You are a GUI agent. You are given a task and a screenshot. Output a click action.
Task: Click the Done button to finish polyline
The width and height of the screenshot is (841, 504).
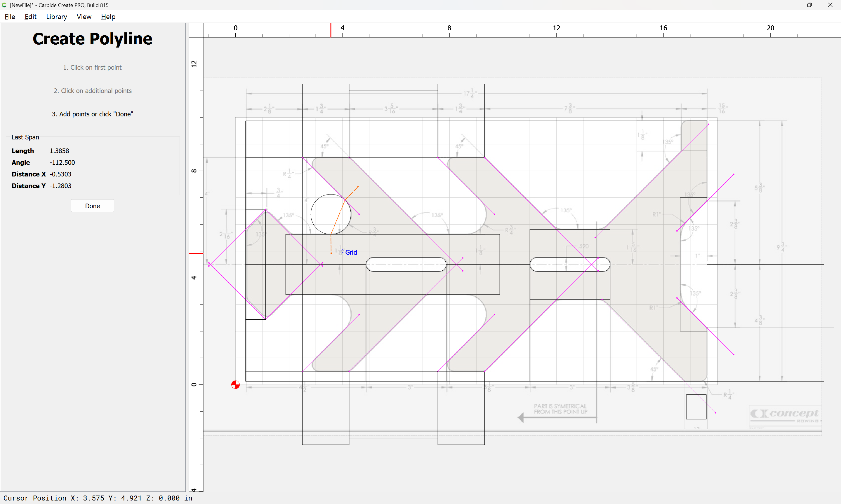coord(93,206)
